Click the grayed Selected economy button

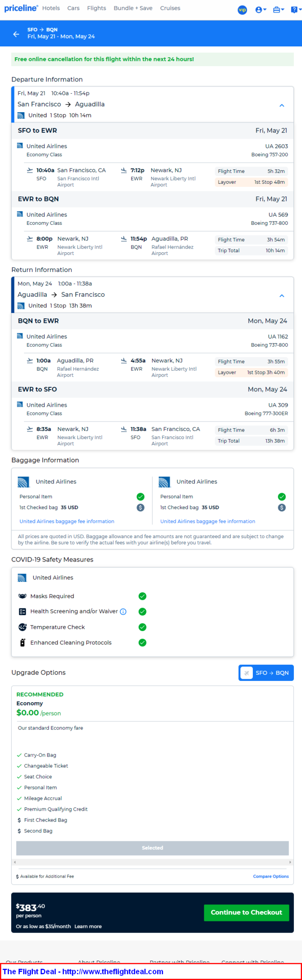pyautogui.click(x=152, y=848)
